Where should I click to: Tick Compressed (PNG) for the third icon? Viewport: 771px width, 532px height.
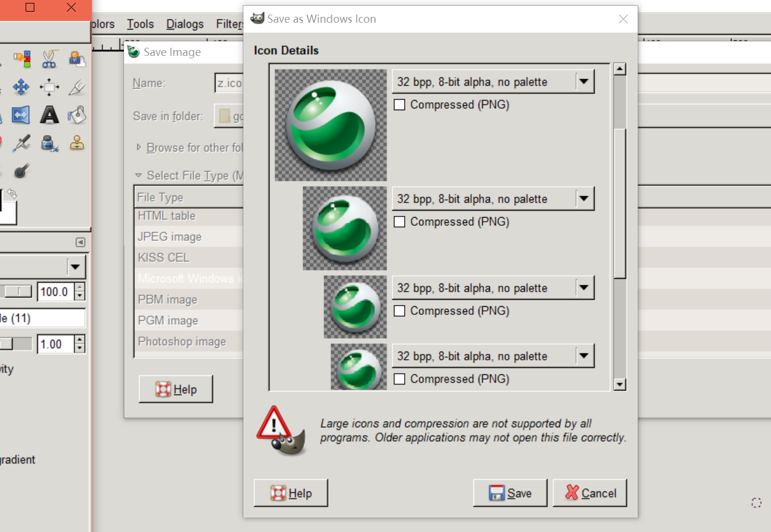(x=399, y=311)
